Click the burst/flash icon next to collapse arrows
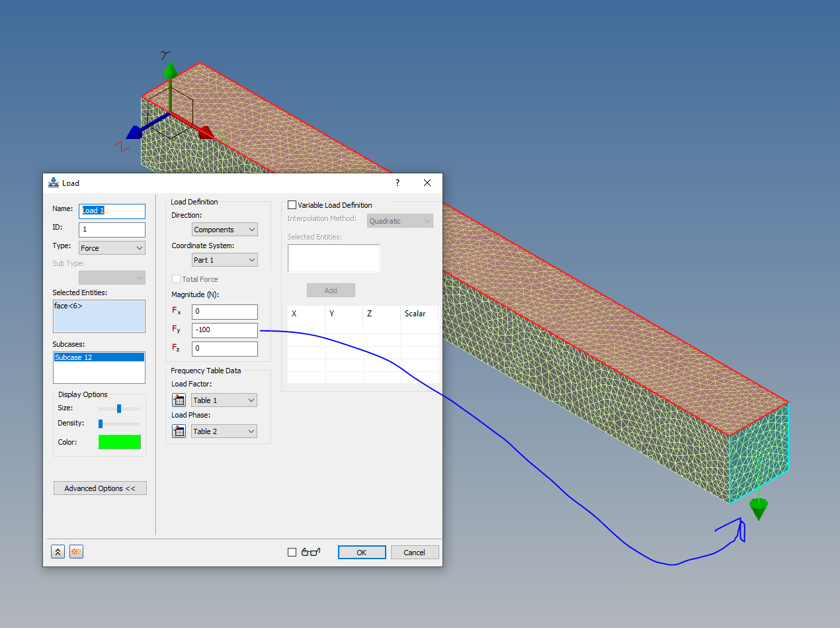This screenshot has height=628, width=840. coord(76,551)
